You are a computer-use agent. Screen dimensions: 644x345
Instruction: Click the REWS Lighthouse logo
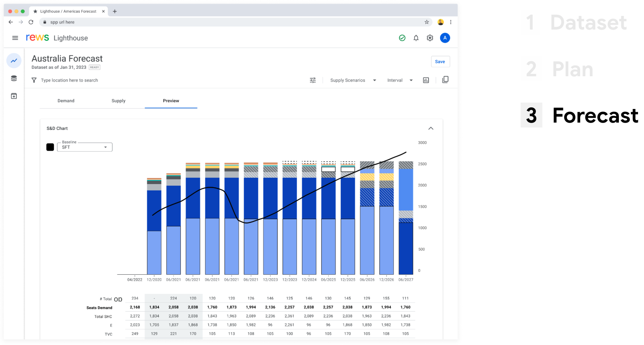click(57, 38)
